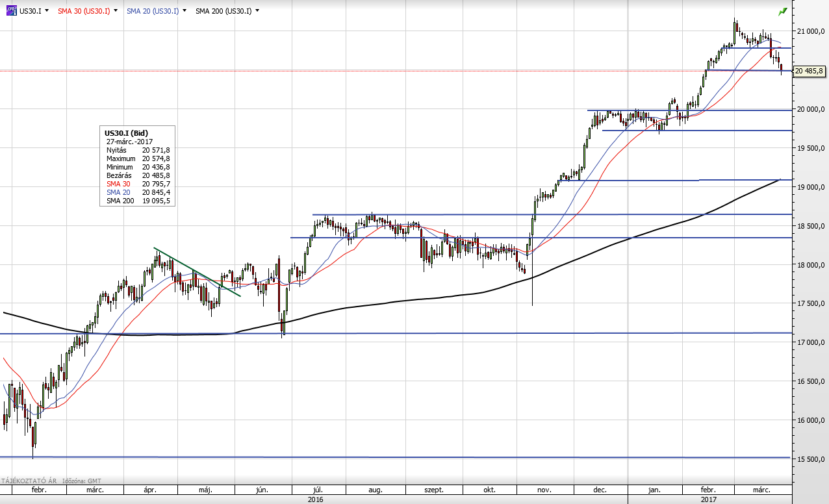Click the Maximum value 20 574,8
This screenshot has width=829, height=504.
(x=157, y=158)
